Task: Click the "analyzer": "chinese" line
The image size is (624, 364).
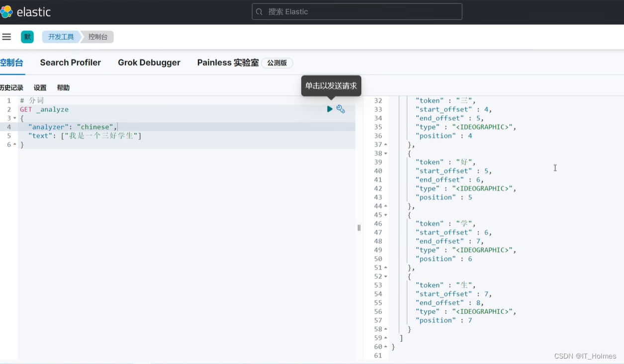Action: coord(72,127)
